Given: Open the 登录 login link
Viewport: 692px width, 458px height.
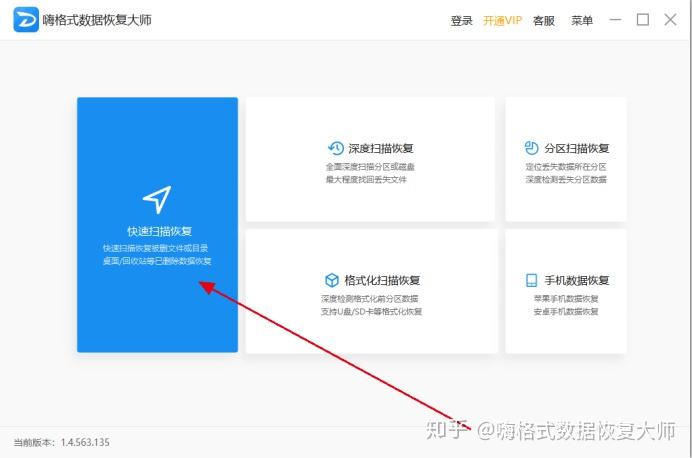Looking at the screenshot, I should tap(461, 21).
